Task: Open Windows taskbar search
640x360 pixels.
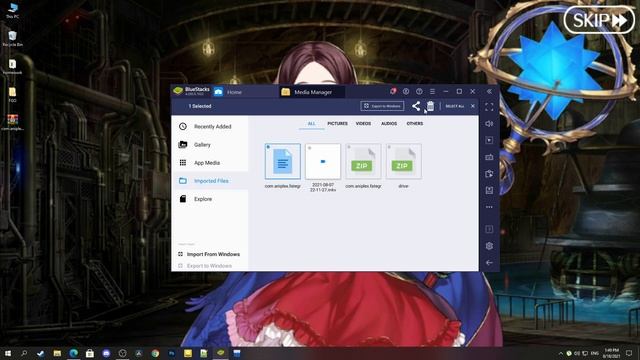Action: pos(24,353)
